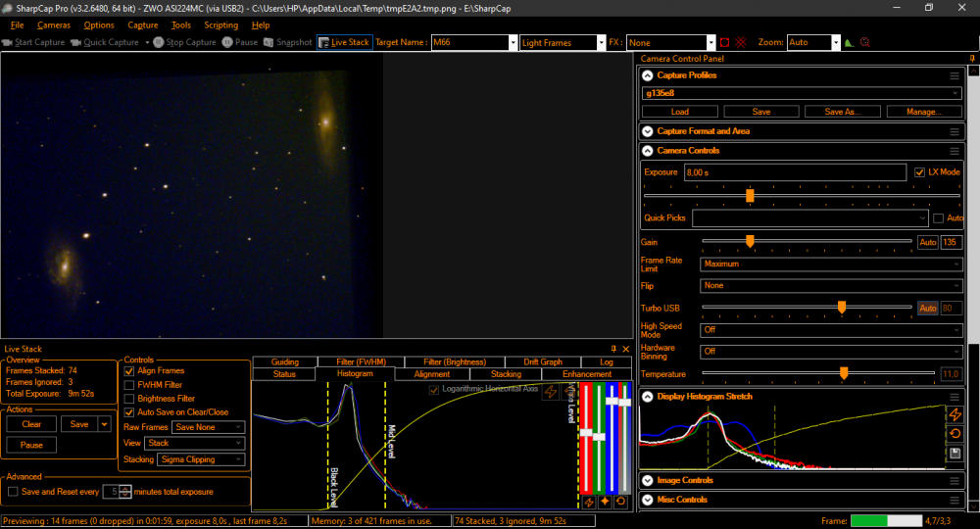Click the red magnifier focus assistant icon
This screenshot has width=980, height=529.
[865, 42]
